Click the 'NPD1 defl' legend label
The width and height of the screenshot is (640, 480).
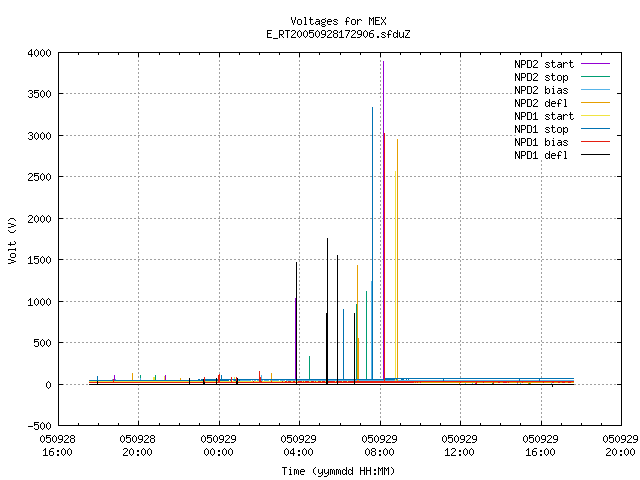541,156
